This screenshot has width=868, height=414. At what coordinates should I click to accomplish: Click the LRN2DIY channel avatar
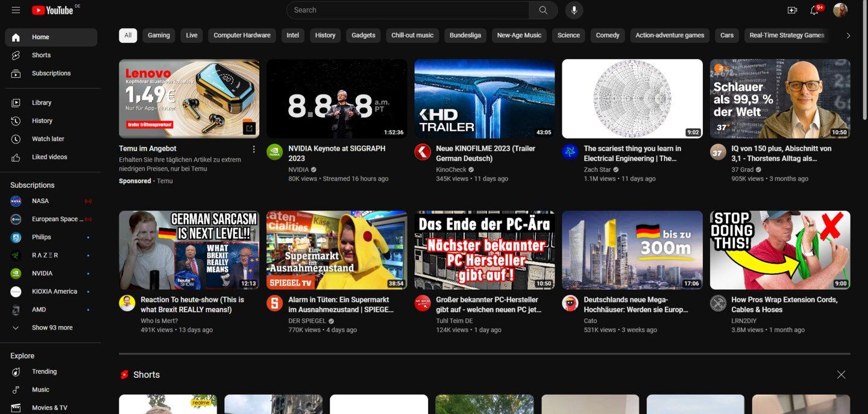point(718,303)
